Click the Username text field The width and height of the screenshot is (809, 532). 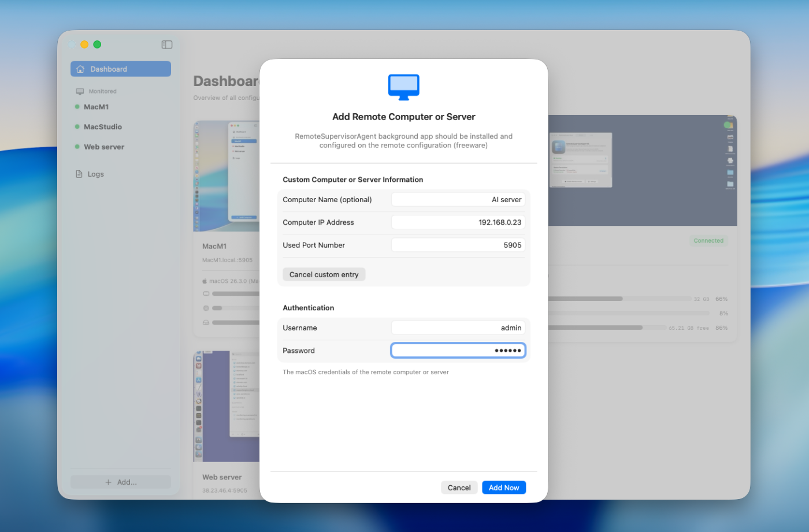click(x=458, y=328)
